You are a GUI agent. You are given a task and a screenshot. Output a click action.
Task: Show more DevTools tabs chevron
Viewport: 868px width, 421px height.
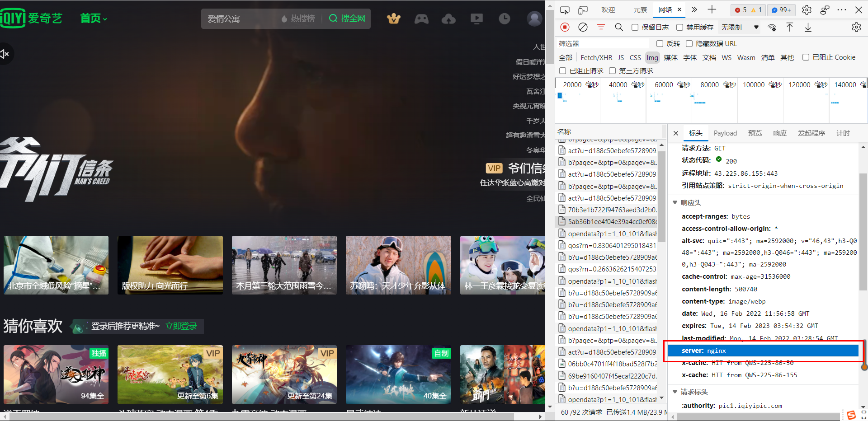point(694,9)
